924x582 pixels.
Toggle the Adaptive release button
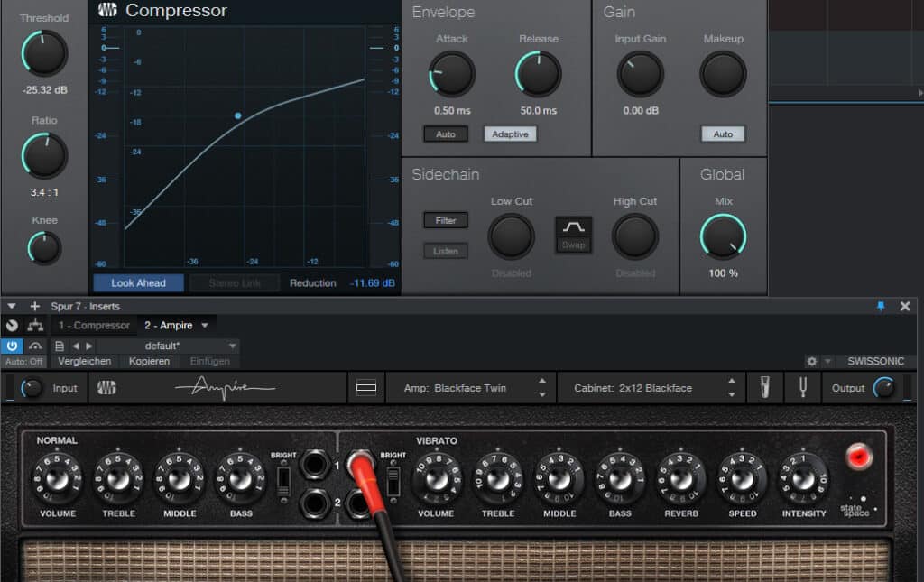pyautogui.click(x=511, y=134)
